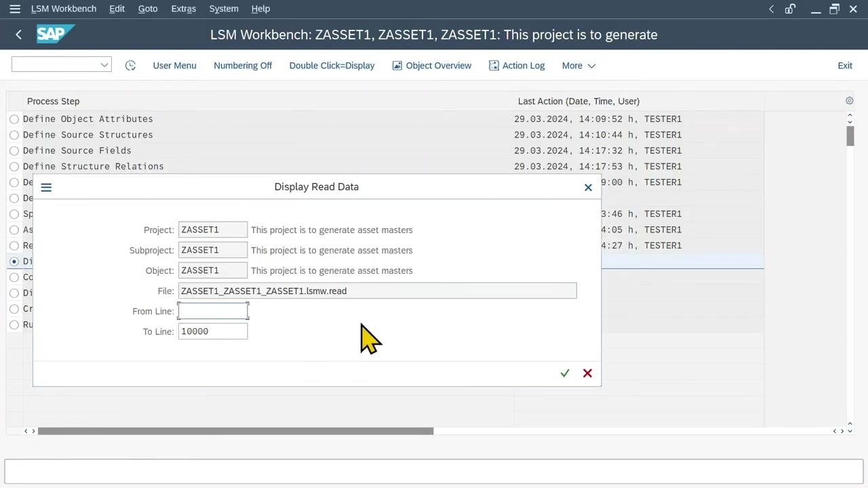Open the System menu
The width and height of the screenshot is (868, 488).
tap(224, 9)
